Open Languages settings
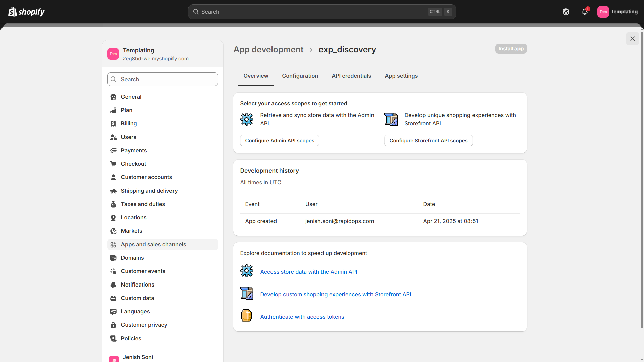 click(163, 312)
